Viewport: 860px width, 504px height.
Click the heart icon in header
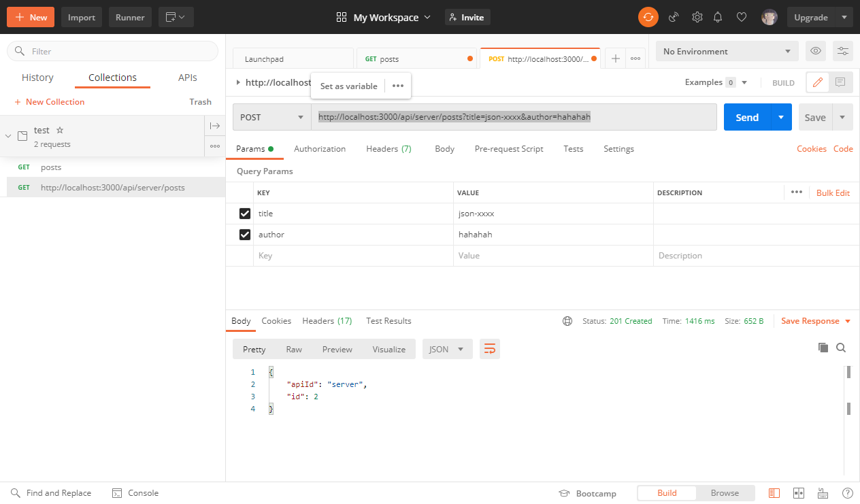(x=742, y=17)
